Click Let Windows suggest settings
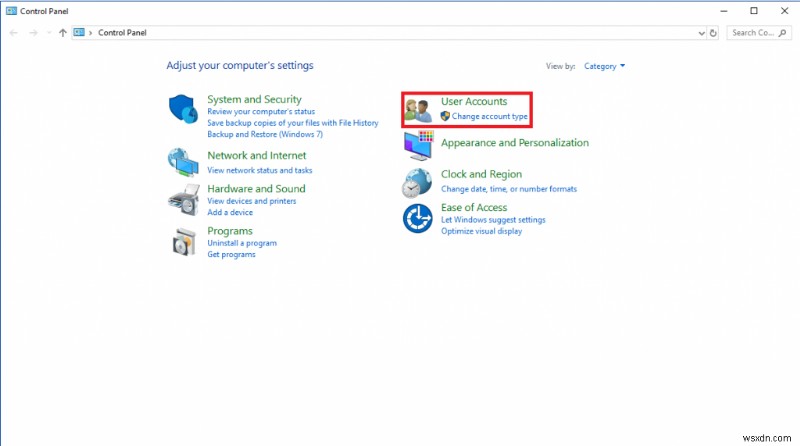The image size is (800, 446). point(493,220)
